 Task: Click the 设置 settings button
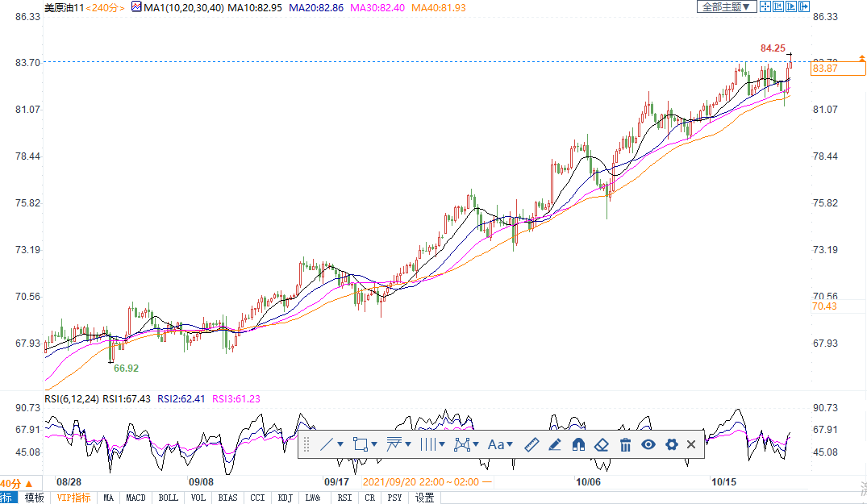[424, 498]
